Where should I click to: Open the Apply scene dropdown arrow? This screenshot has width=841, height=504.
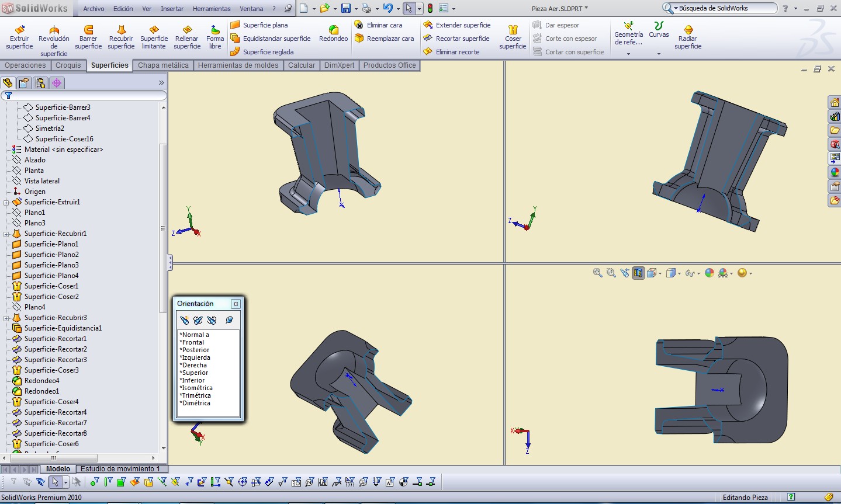point(732,273)
